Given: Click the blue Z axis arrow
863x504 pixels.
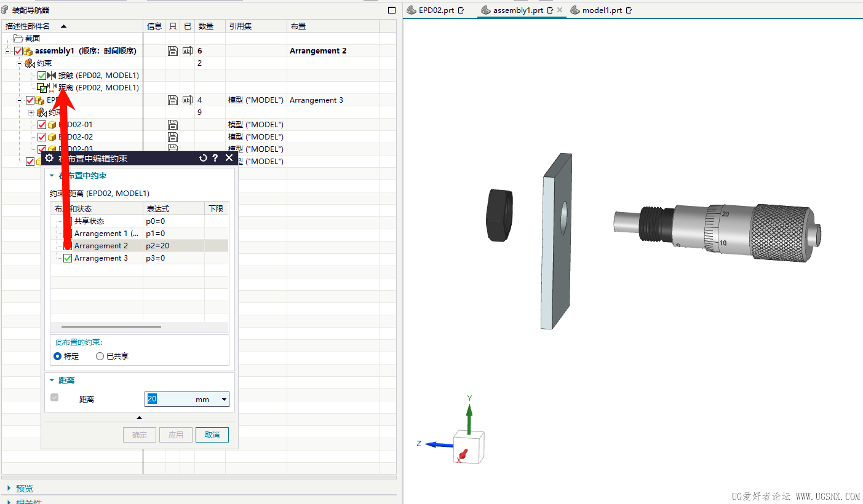Looking at the screenshot, I should point(439,444).
